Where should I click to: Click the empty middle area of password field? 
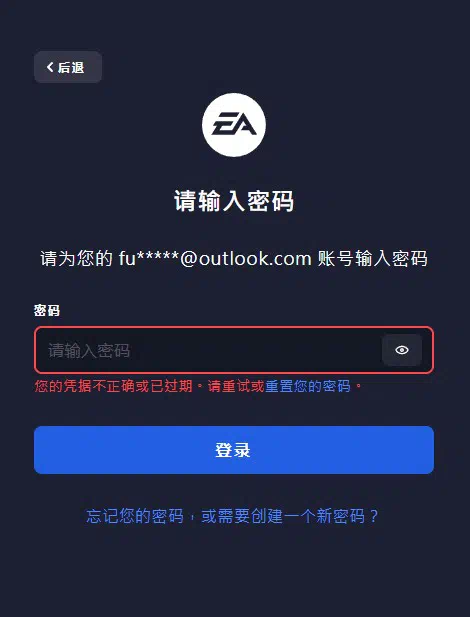coord(256,350)
